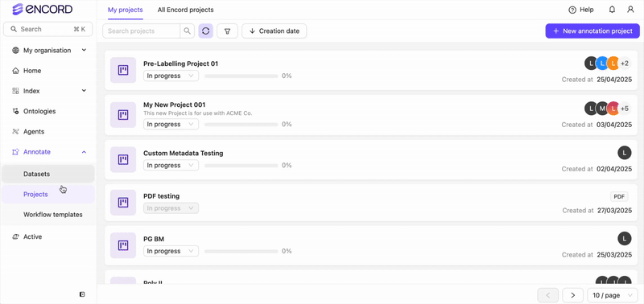Click the ACME Co. project description
644x304 pixels.
click(x=197, y=113)
